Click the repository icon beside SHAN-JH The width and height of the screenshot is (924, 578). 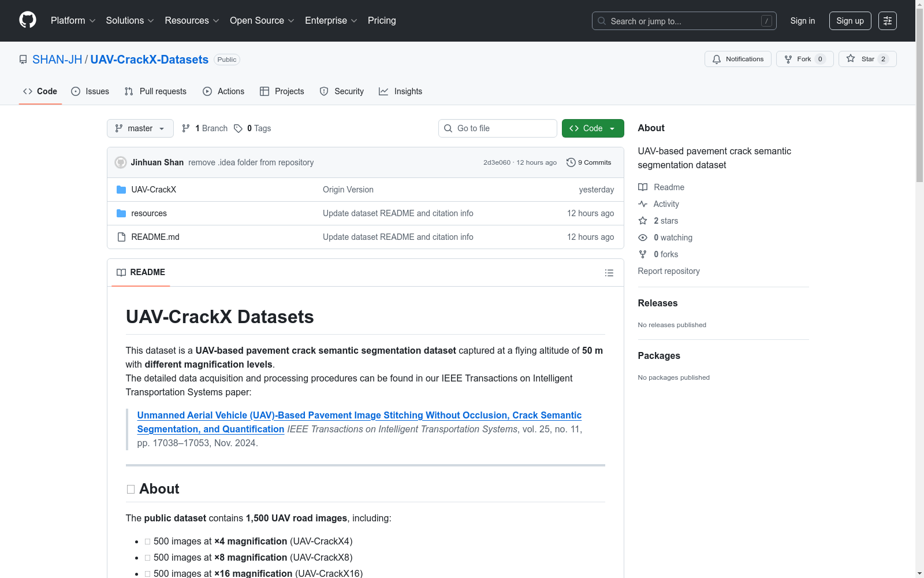[x=23, y=60]
